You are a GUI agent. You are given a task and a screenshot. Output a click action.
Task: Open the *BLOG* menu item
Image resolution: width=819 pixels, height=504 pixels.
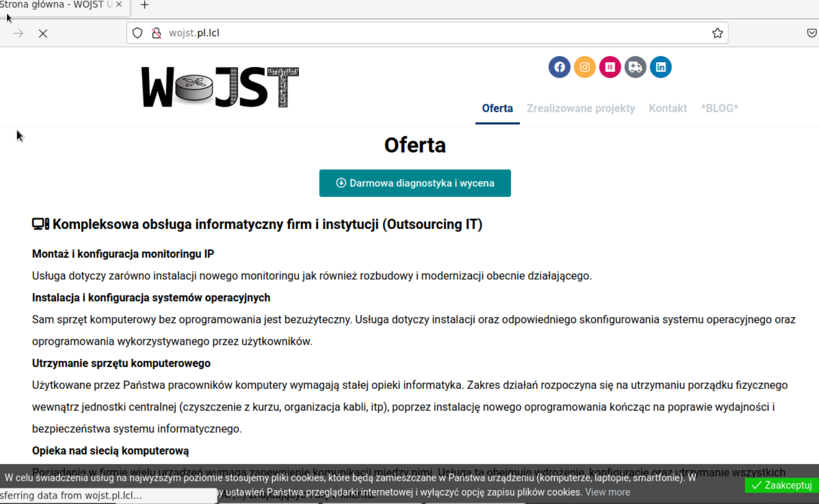(x=720, y=108)
